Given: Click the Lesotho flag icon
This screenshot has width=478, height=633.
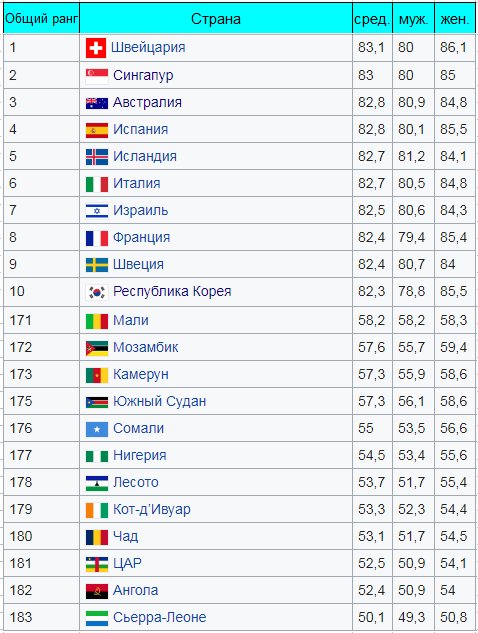Looking at the screenshot, I should coord(97,483).
